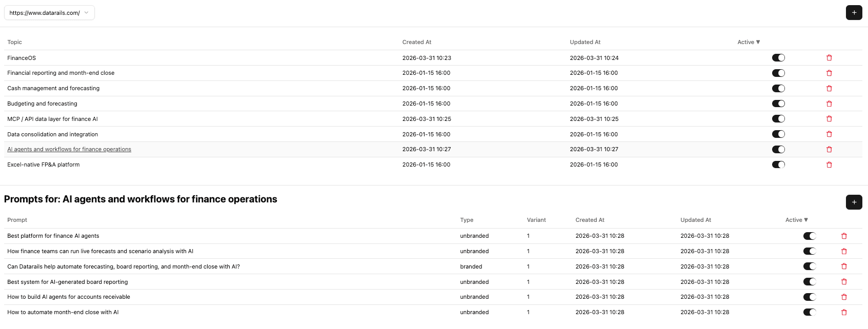Screen dimensions: 868x329
Task: Sort topics by the Active column
Action: (x=749, y=42)
